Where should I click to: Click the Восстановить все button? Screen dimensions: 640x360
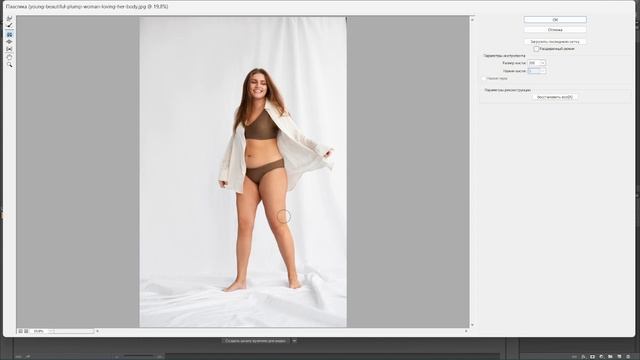coord(555,97)
